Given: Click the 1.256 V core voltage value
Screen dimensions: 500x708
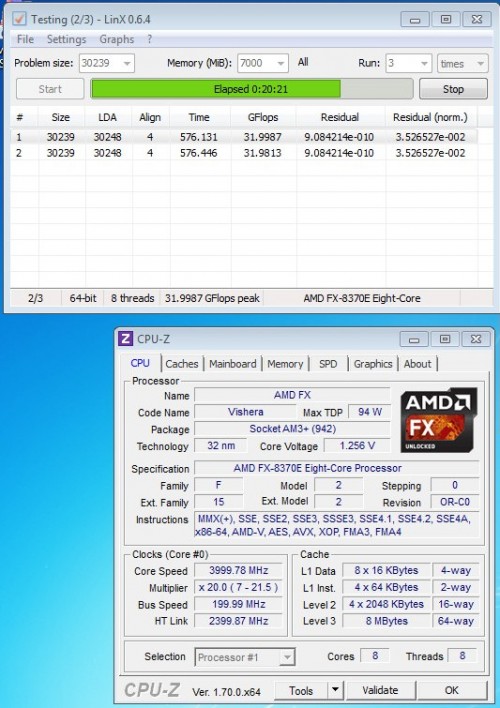Looking at the screenshot, I should [x=357, y=446].
